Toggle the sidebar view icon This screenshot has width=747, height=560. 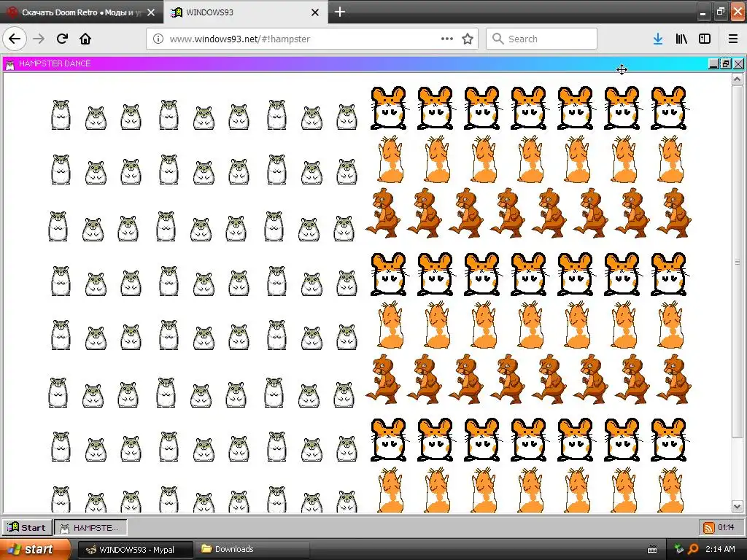pos(705,39)
